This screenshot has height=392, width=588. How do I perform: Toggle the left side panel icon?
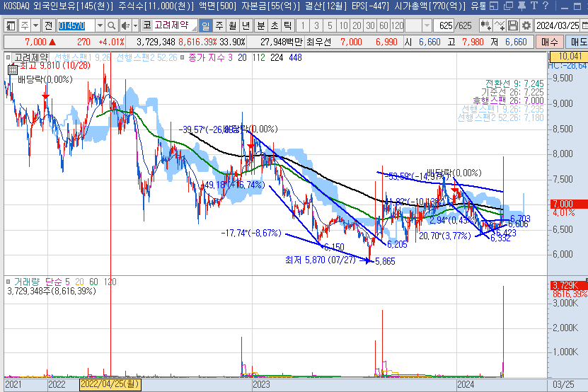coord(11,25)
